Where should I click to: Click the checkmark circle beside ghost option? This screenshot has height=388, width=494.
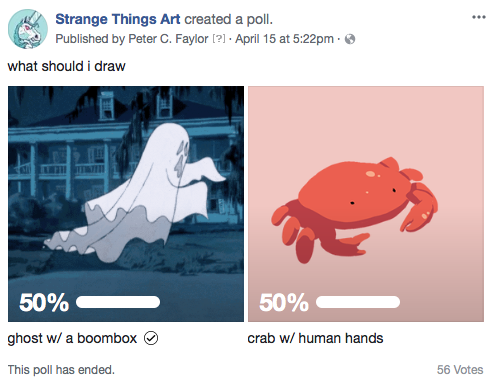[151, 338]
